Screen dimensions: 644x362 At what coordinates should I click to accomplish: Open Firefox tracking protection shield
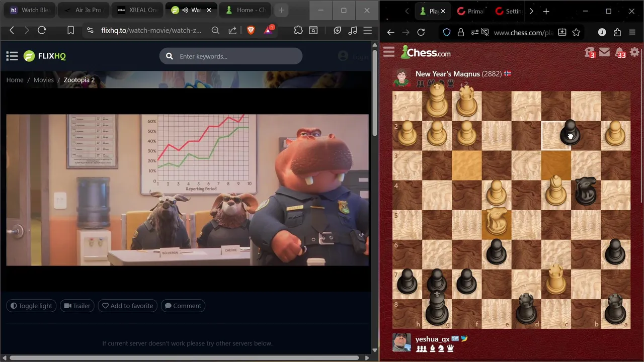click(447, 32)
